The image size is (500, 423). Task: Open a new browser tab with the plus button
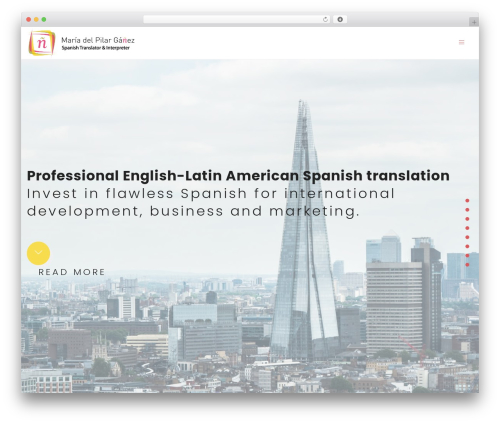click(x=474, y=22)
